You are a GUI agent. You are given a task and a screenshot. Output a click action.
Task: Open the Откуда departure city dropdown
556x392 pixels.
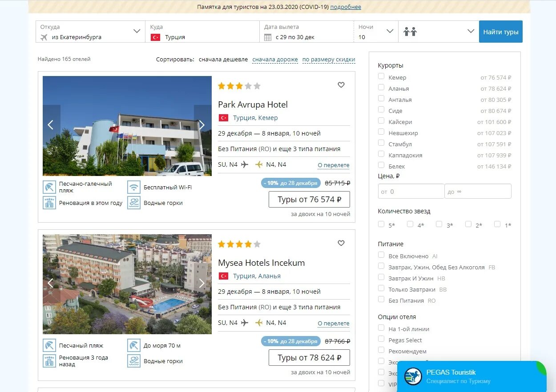tap(90, 32)
